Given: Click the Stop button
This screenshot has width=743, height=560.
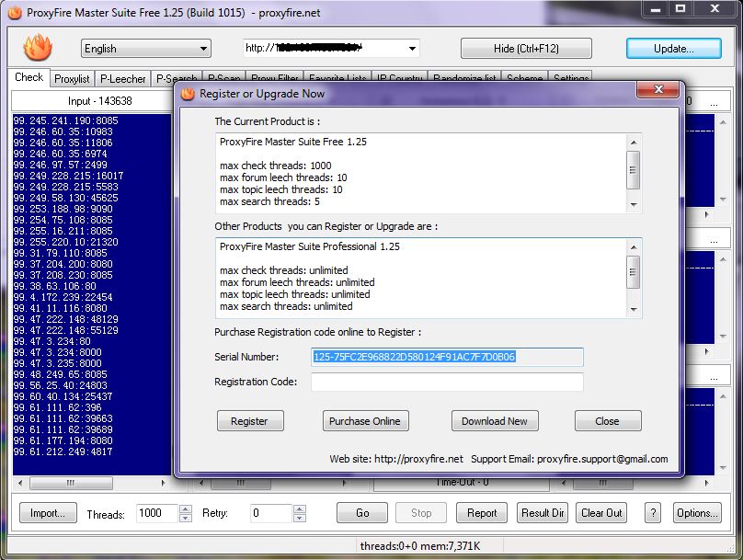Looking at the screenshot, I should (421, 512).
